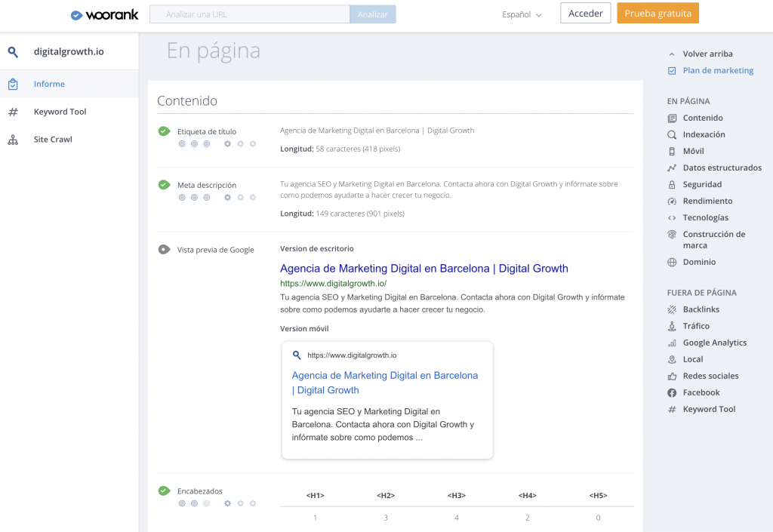Click the Acceder button
773x532 pixels.
[x=585, y=14]
